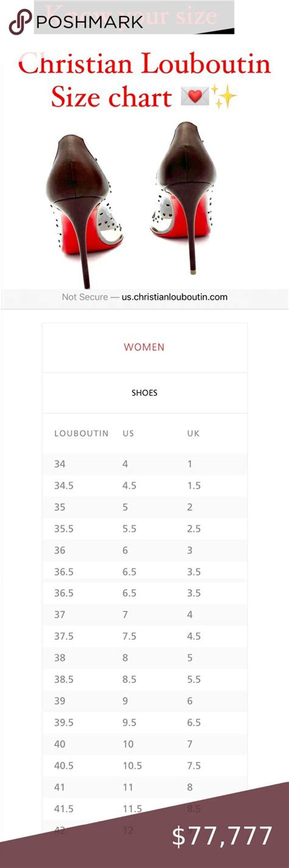Click the US column header
This screenshot has height=868, width=289.
(128, 433)
